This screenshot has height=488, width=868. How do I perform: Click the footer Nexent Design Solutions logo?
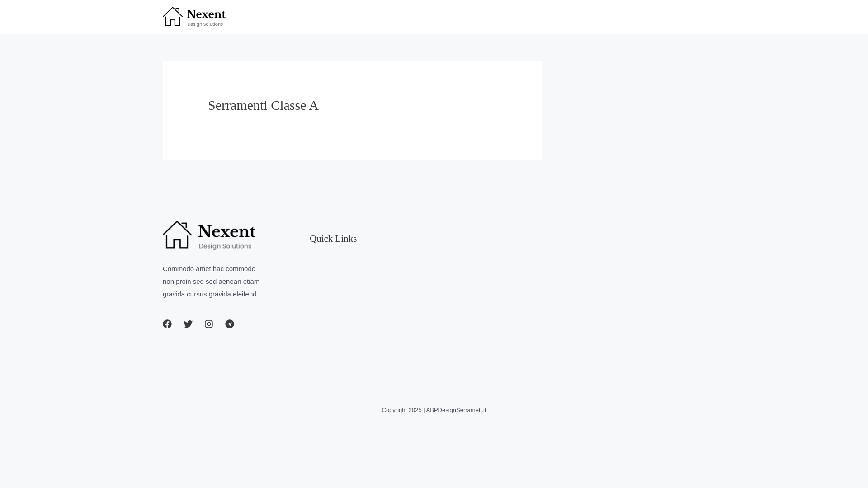click(x=209, y=235)
